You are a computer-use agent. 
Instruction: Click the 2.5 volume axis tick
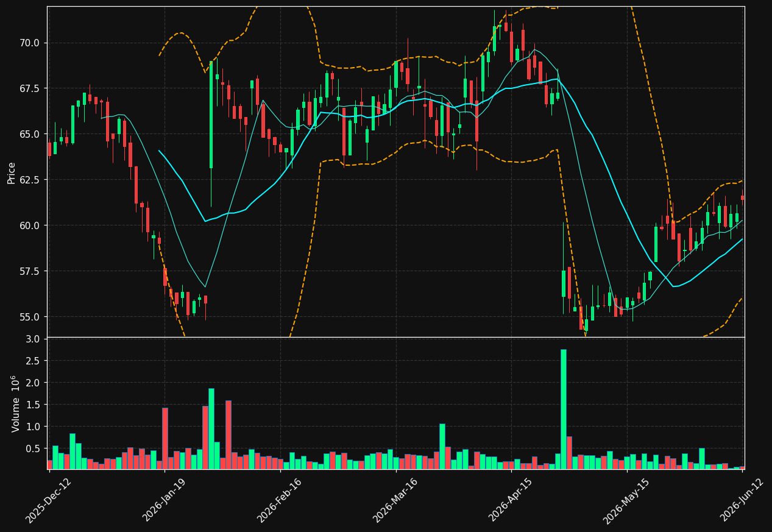pyautogui.click(x=34, y=361)
